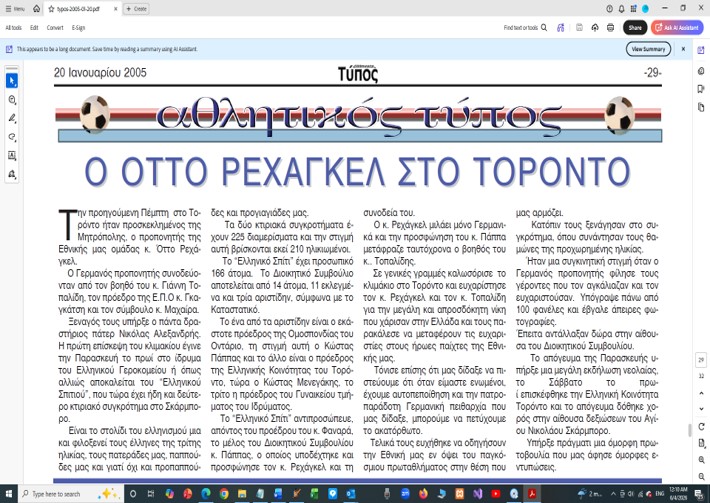
Task: Go to the Acrobat Home view
Action: tap(37, 9)
